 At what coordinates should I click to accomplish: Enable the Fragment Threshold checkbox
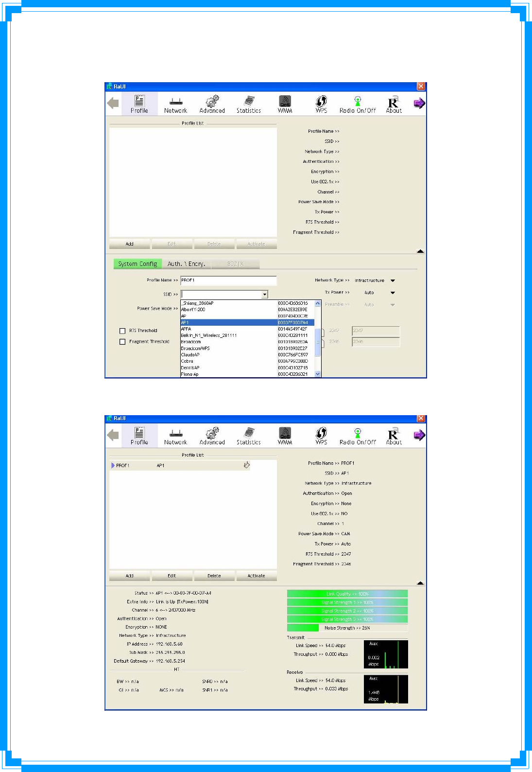[122, 342]
